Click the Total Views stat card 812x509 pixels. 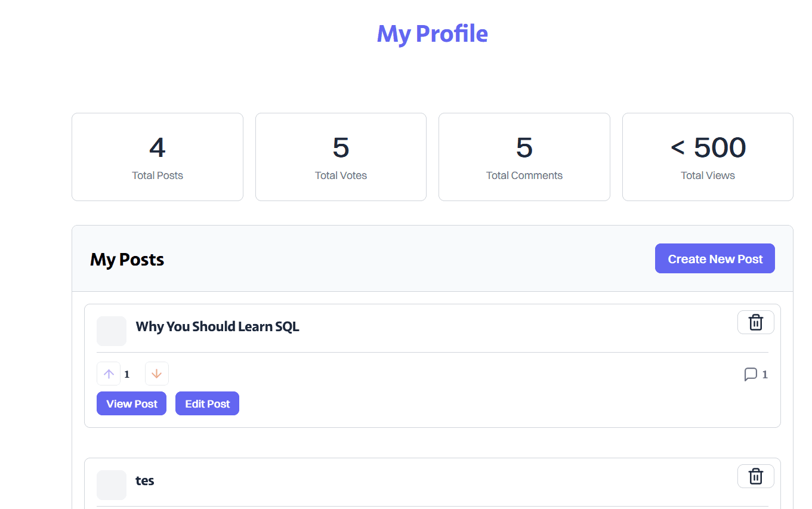coord(708,157)
